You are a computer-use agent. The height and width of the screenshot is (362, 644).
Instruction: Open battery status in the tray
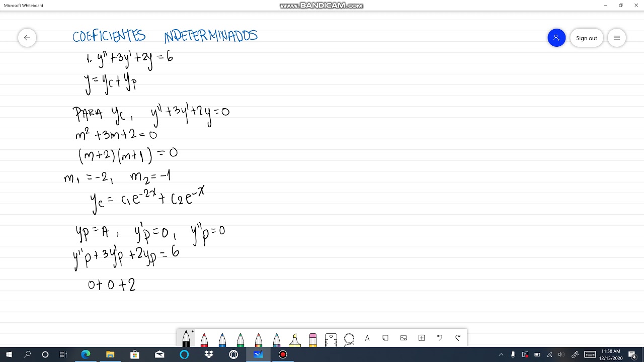pos(537,354)
